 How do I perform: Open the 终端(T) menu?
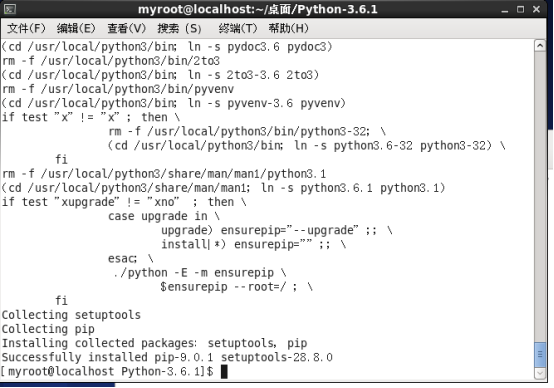coord(238,28)
